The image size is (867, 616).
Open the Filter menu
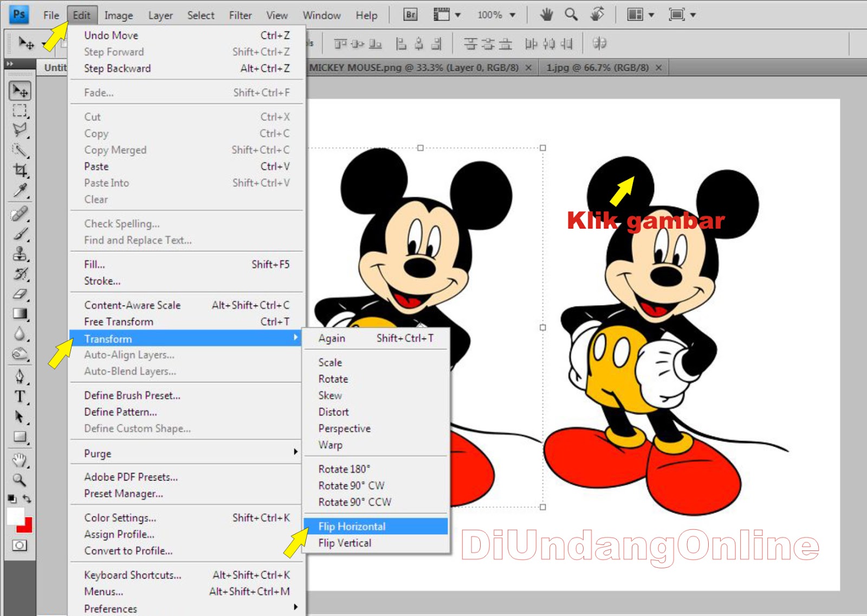coord(240,15)
